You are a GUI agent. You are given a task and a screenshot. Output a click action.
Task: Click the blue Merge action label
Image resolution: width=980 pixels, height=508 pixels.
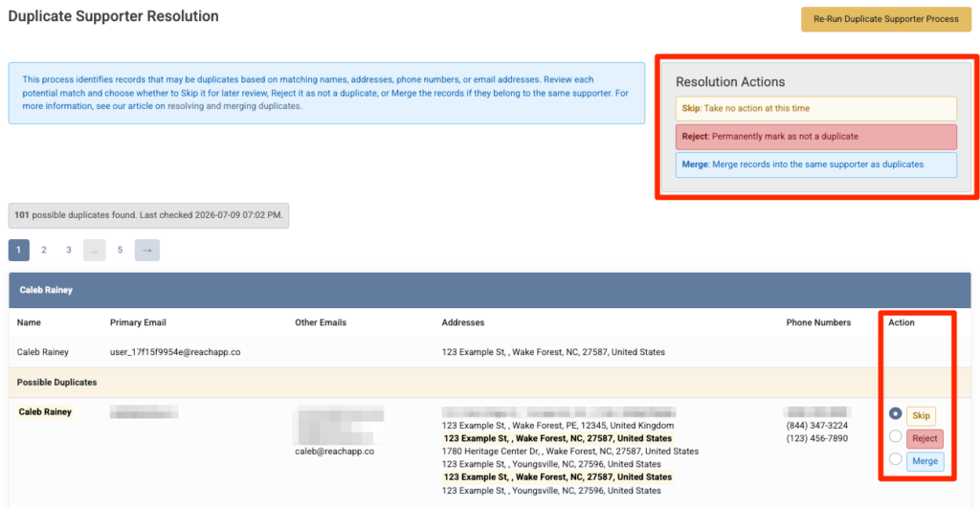[x=925, y=461]
